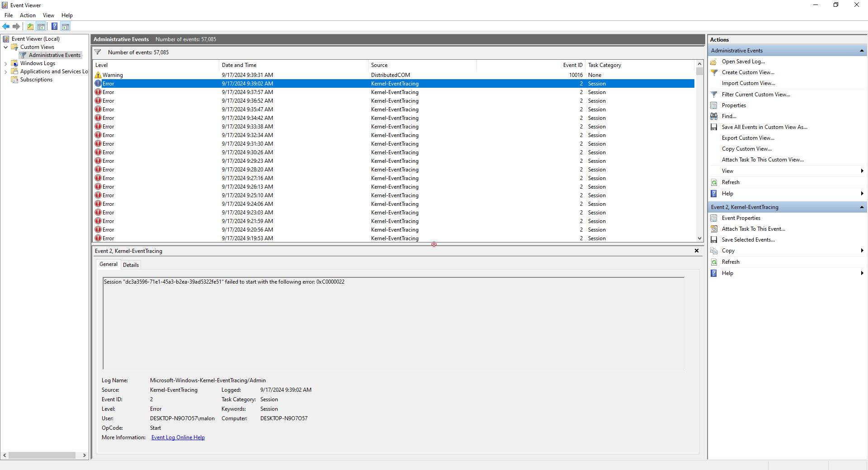The width and height of the screenshot is (868, 470).
Task: Collapse the Custom Views tree node
Action: pos(5,47)
